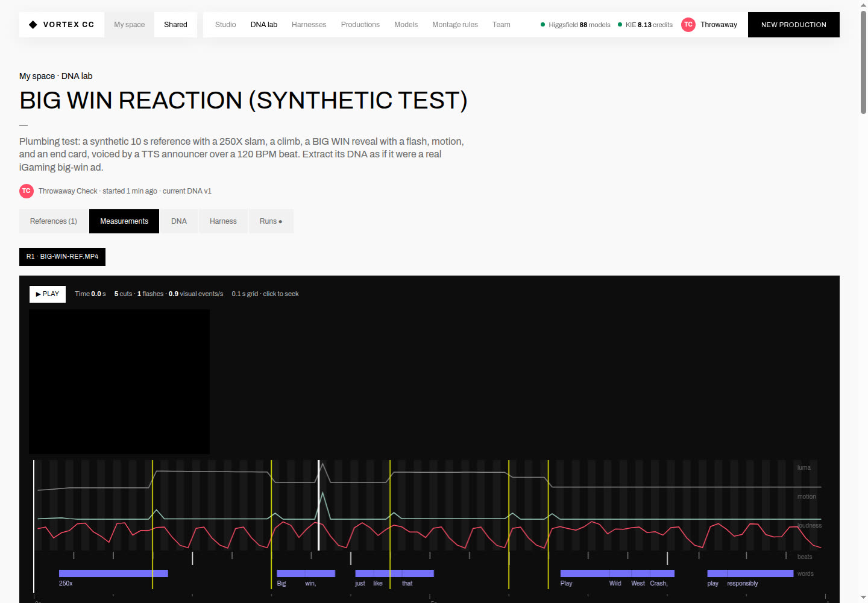This screenshot has width=868, height=603.
Task: Switch to the Shared space toggle
Action: coord(175,25)
